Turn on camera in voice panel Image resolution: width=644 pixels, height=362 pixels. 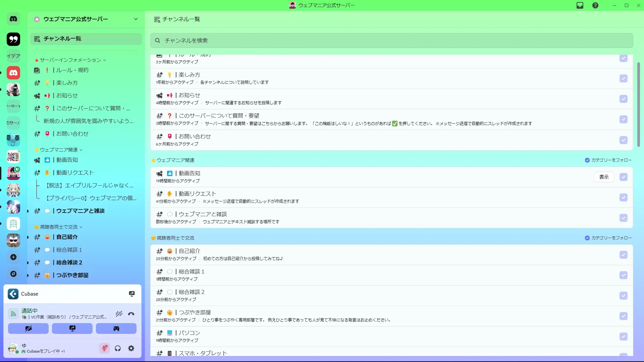[x=28, y=328]
